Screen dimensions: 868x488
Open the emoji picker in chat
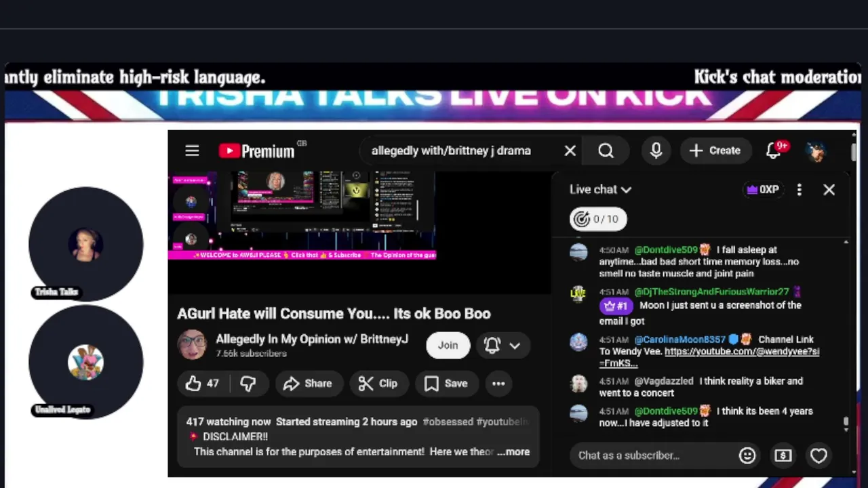pyautogui.click(x=747, y=455)
